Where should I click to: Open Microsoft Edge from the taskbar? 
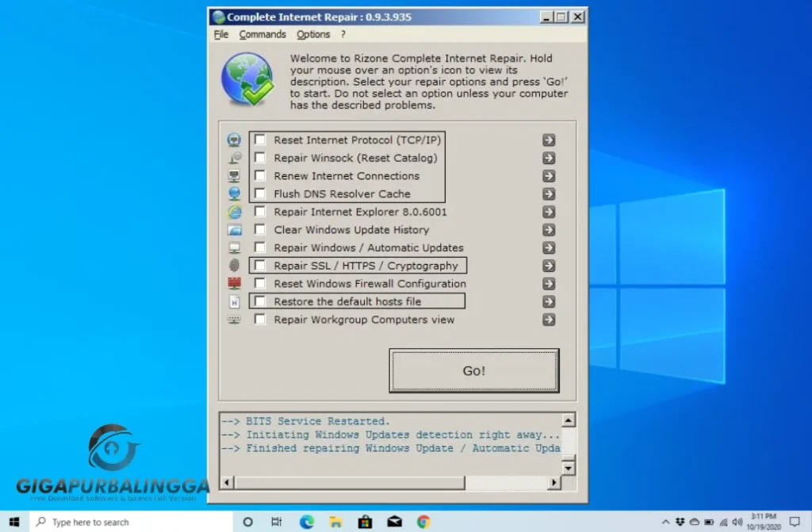[x=306, y=522]
